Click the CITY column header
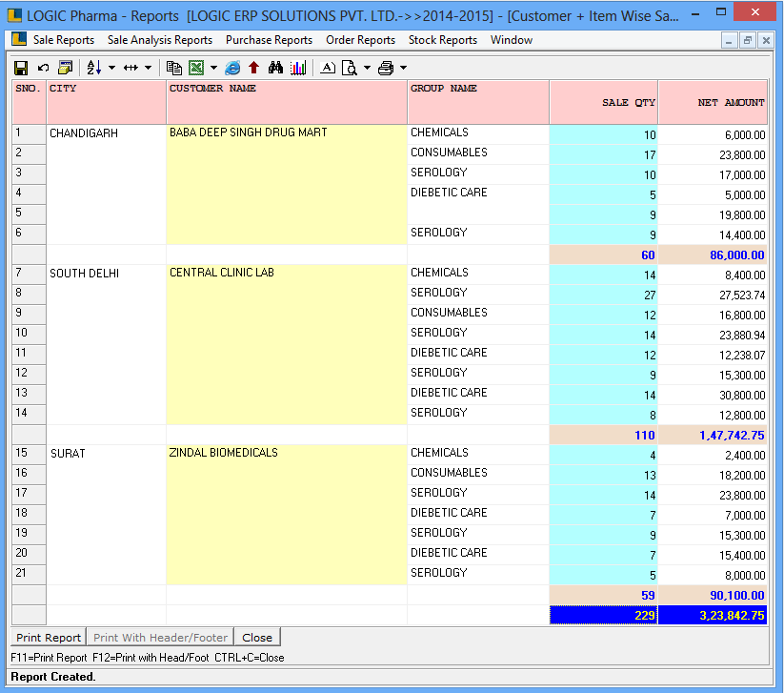Screen dimensions: 784x693 107,102
